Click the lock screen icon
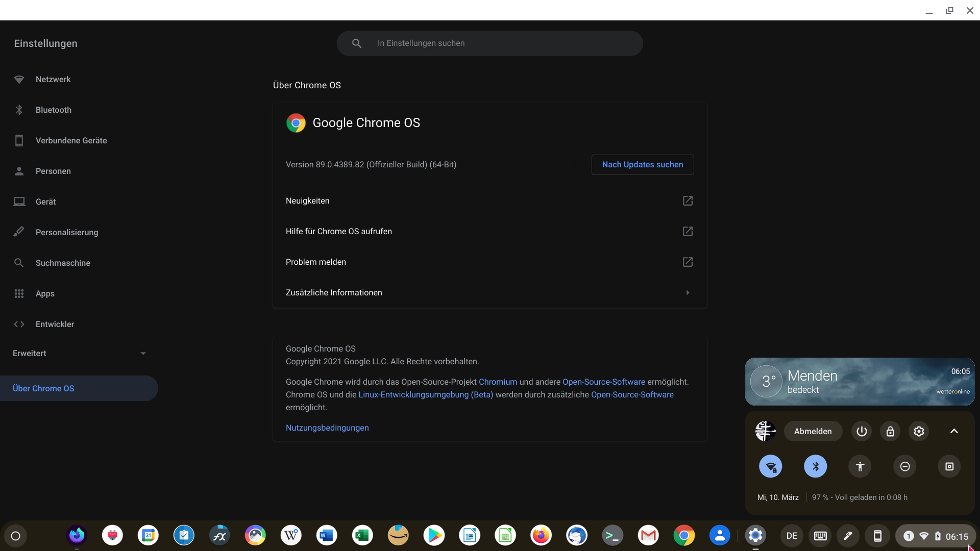The height and width of the screenshot is (551, 980). click(890, 432)
